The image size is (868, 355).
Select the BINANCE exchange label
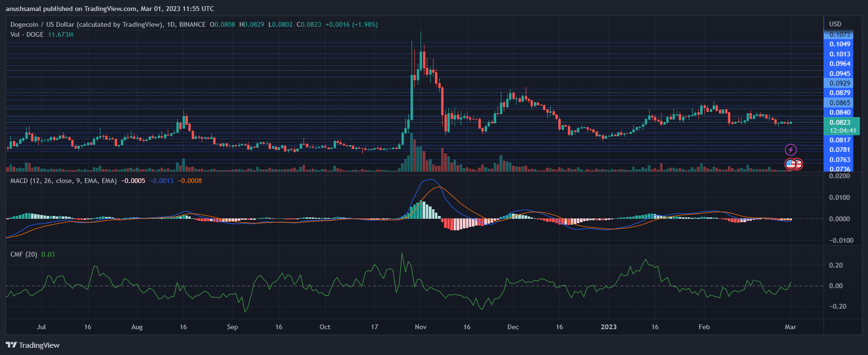tap(193, 24)
